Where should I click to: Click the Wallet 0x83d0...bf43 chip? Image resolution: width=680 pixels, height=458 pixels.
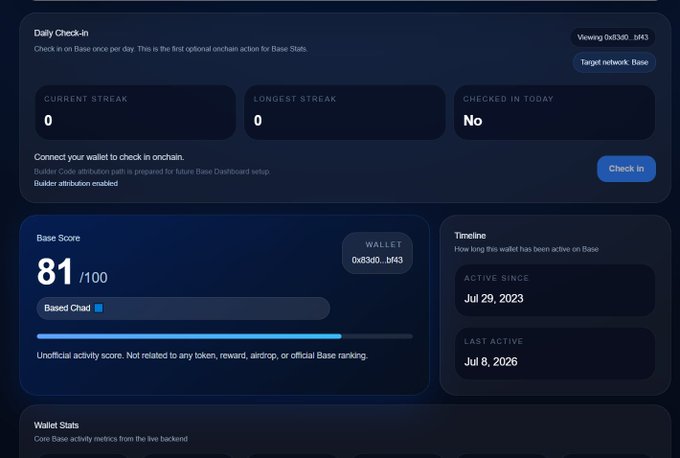click(377, 253)
